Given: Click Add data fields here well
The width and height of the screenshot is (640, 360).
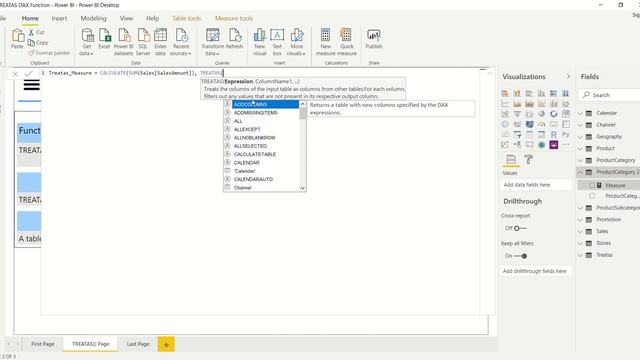Looking at the screenshot, I should (536, 185).
